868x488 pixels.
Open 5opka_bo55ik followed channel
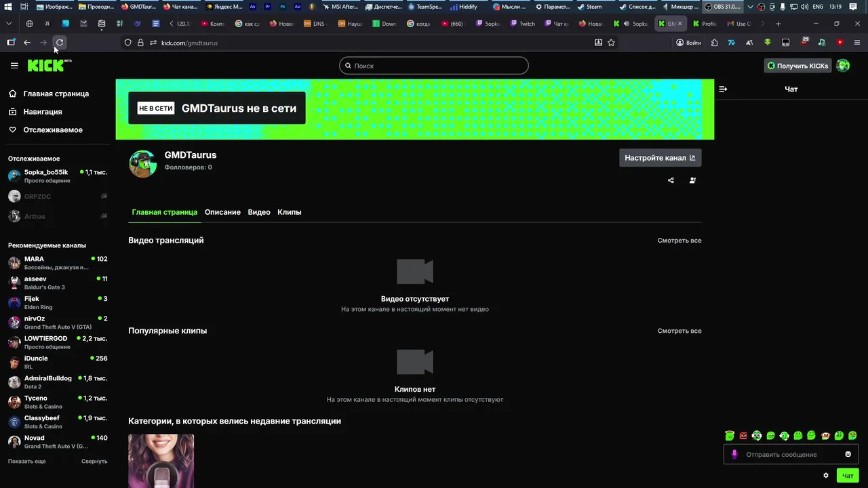pos(58,176)
